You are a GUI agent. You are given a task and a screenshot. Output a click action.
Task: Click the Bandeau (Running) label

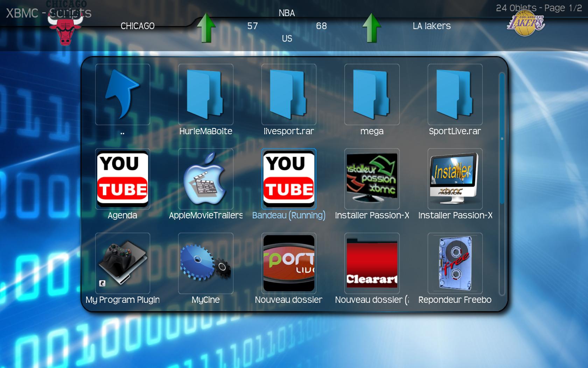[x=289, y=216]
